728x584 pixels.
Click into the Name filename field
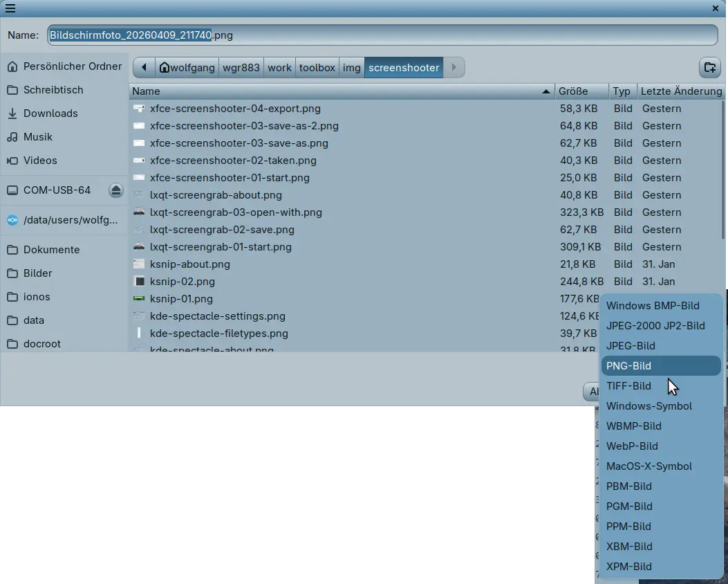click(x=382, y=35)
